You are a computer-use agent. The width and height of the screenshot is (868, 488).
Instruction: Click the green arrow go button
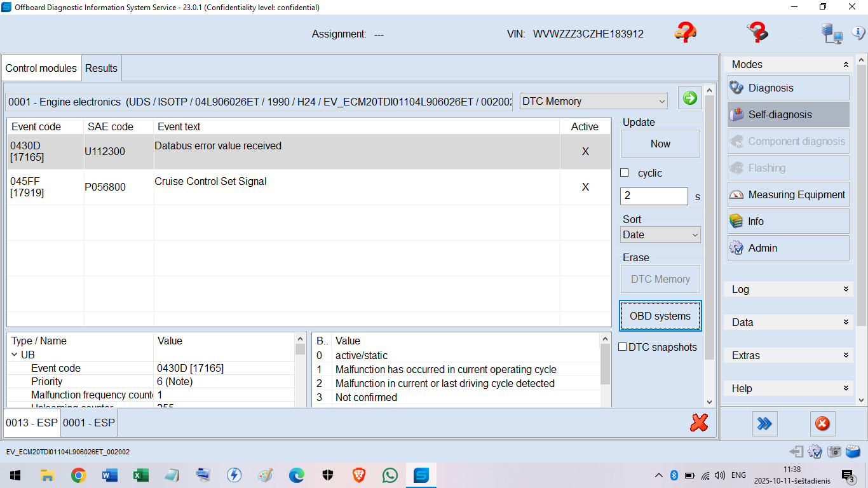pyautogui.click(x=689, y=98)
